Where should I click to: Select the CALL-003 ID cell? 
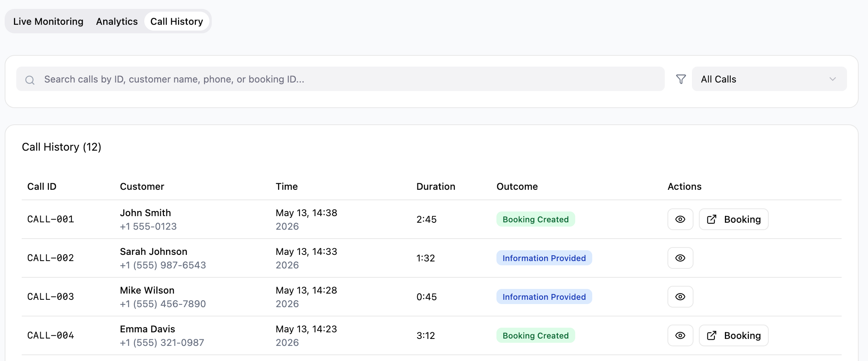(x=50, y=297)
